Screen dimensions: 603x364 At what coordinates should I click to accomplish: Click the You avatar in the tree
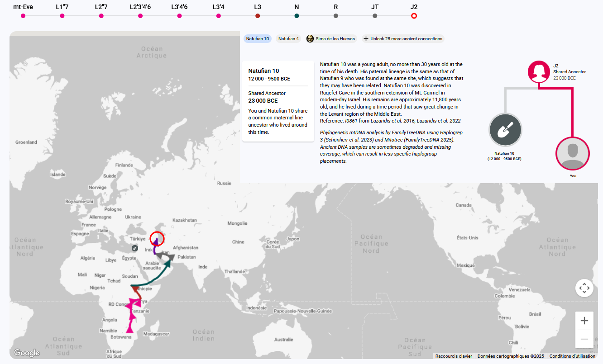coord(573,154)
